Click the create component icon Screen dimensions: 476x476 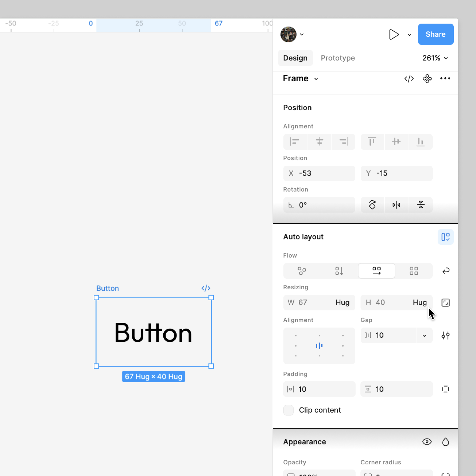pos(427,79)
